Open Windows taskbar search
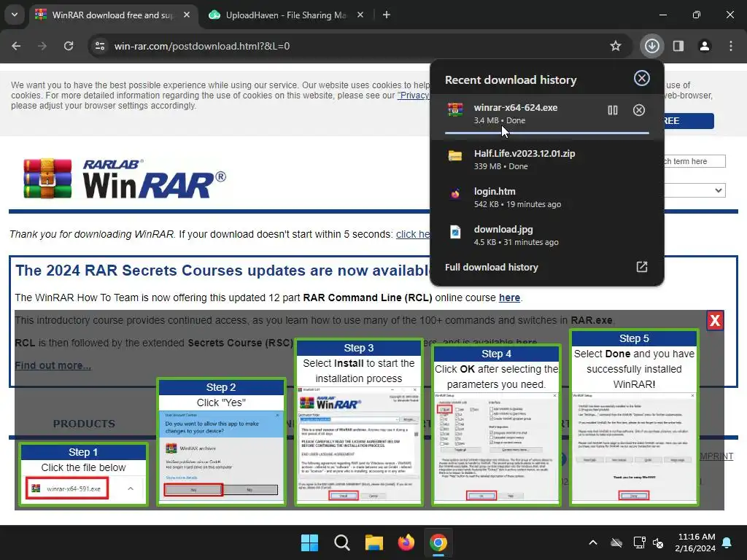747x560 pixels. point(341,542)
